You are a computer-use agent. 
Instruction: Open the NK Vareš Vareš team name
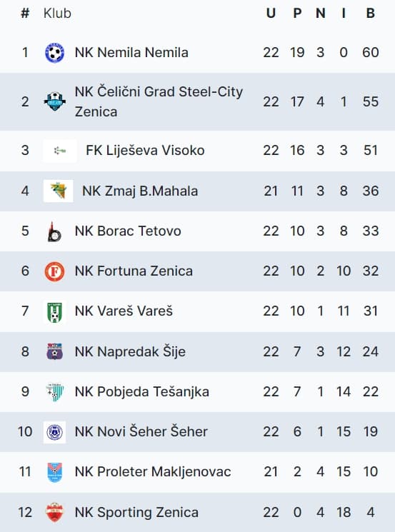[124, 311]
